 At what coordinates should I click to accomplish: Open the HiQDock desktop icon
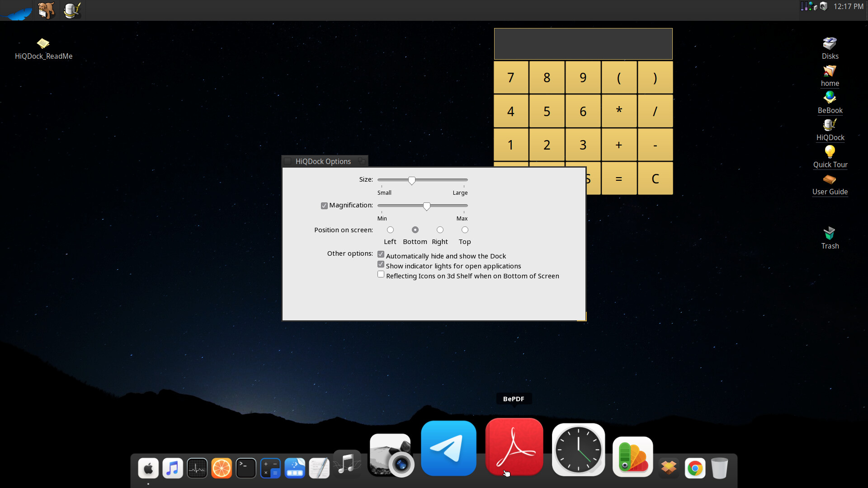click(830, 125)
